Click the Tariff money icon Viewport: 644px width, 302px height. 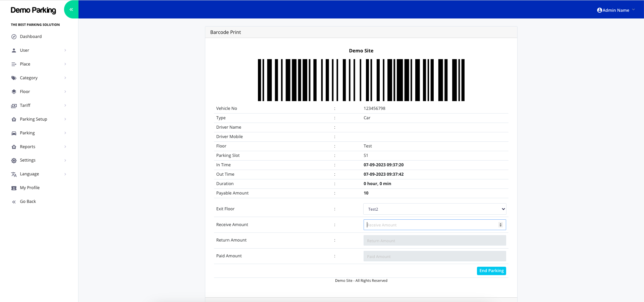coord(14,105)
